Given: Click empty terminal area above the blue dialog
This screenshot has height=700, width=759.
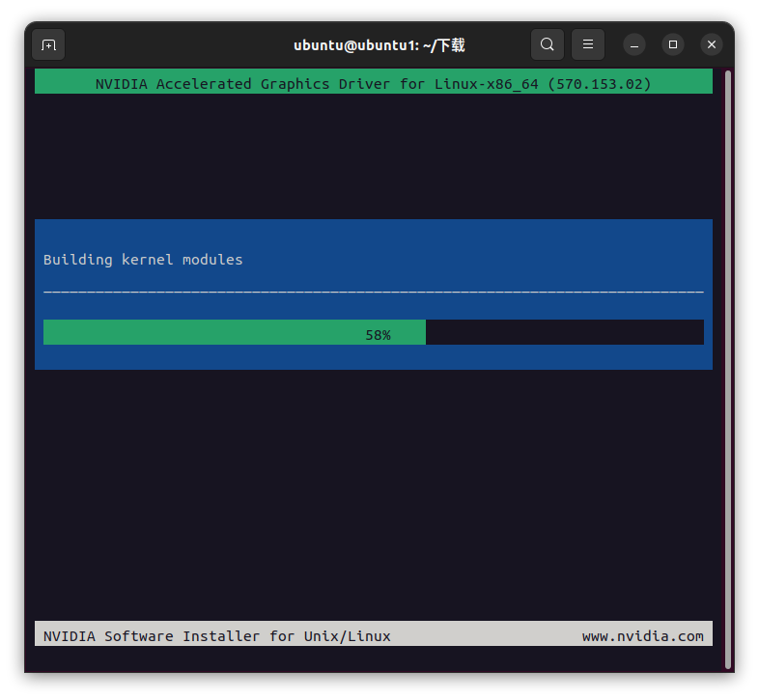Looking at the screenshot, I should click(373, 154).
